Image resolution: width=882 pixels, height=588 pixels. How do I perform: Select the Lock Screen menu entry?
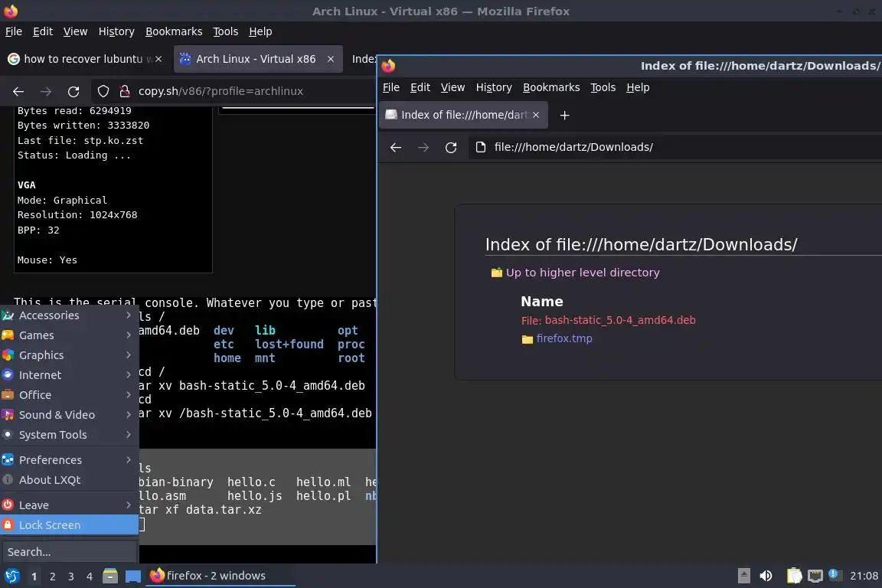click(x=69, y=525)
